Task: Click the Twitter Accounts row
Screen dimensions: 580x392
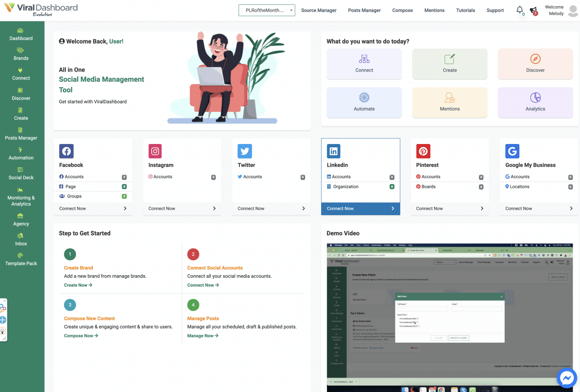Action: point(271,177)
